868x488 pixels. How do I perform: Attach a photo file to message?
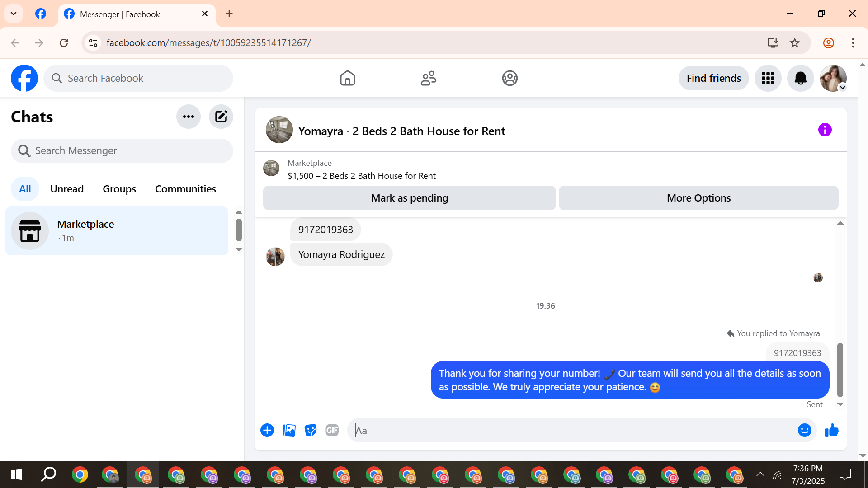(x=289, y=430)
